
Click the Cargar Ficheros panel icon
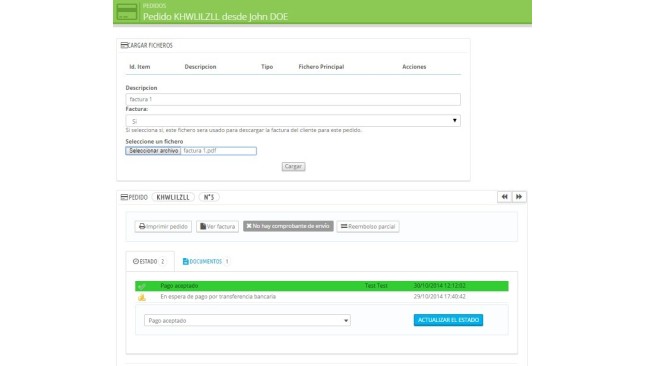pyautogui.click(x=124, y=45)
